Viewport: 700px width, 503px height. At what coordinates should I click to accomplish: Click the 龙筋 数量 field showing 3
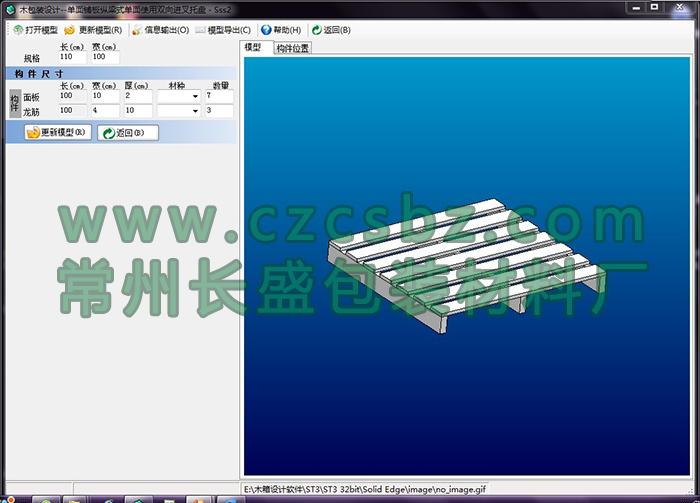pos(219,111)
